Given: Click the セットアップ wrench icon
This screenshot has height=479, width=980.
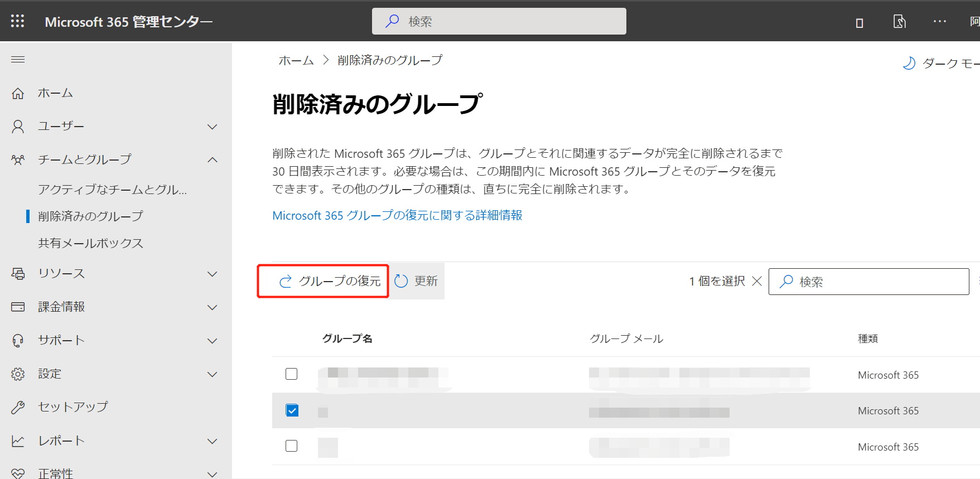Looking at the screenshot, I should (x=18, y=407).
